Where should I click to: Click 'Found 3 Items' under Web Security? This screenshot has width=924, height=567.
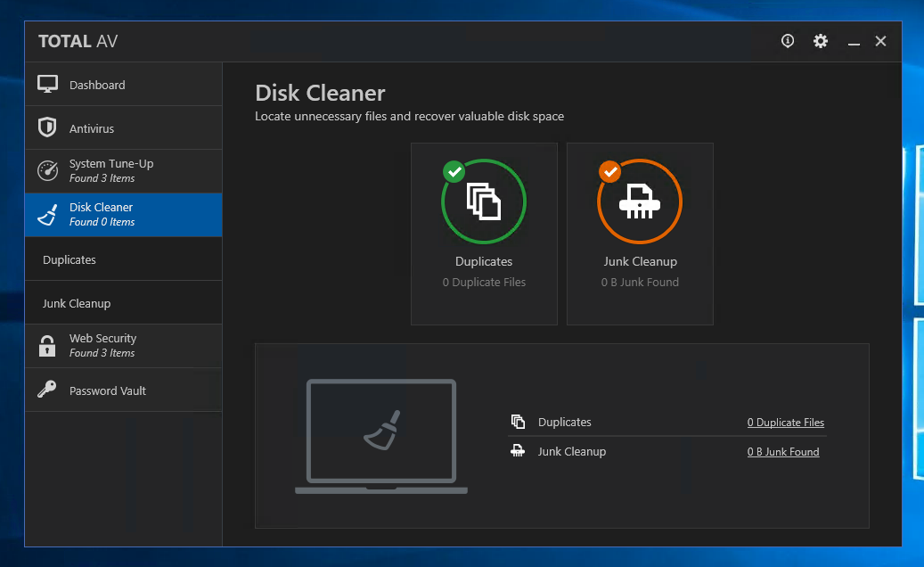[102, 353]
